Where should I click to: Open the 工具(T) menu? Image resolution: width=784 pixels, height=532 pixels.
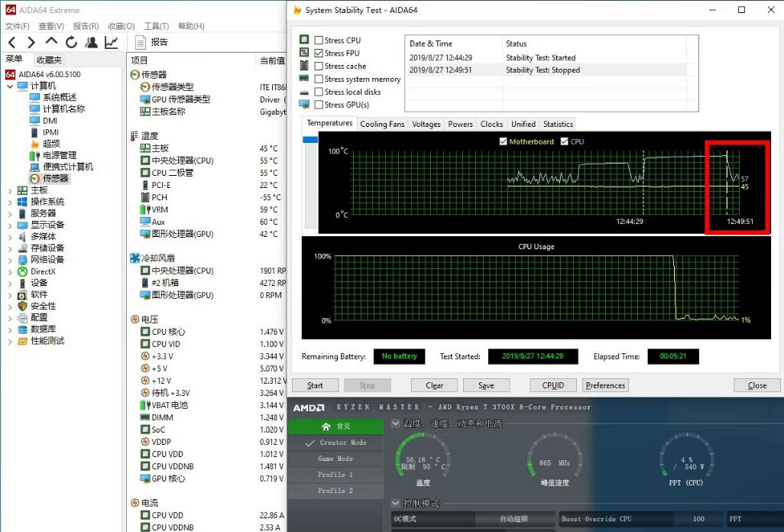[157, 26]
